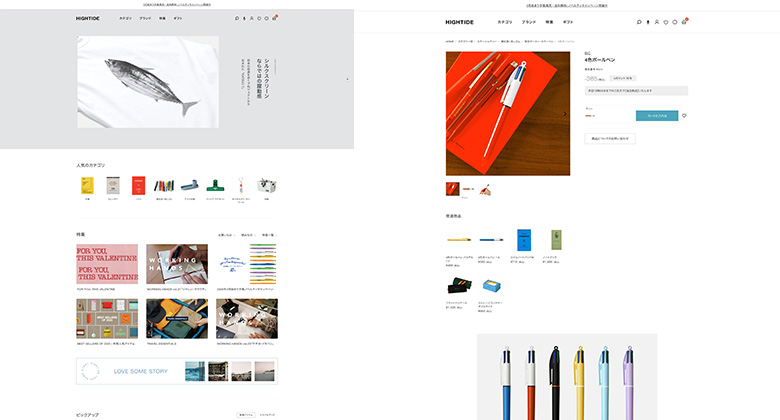Select the third product gallery thumbnail
This screenshot has height=420, width=780.
(x=485, y=189)
